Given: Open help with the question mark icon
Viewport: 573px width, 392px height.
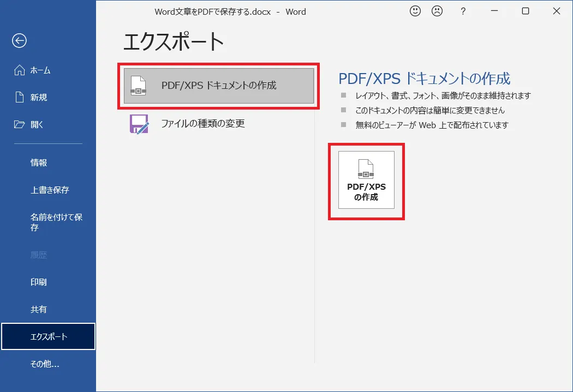Looking at the screenshot, I should tap(463, 11).
